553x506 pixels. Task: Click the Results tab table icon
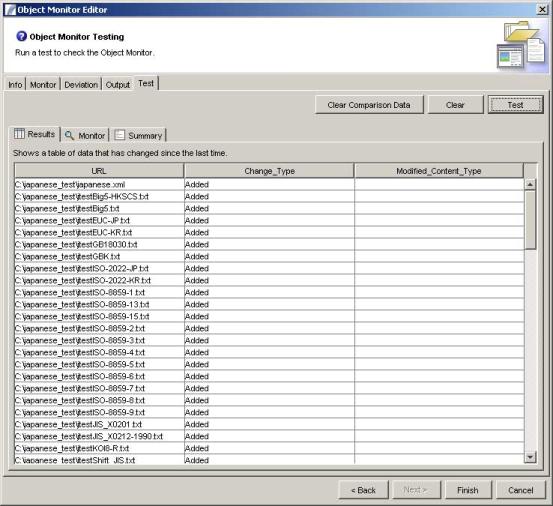(19, 134)
